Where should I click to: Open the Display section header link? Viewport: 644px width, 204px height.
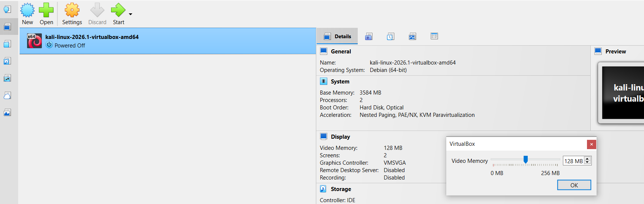point(340,137)
